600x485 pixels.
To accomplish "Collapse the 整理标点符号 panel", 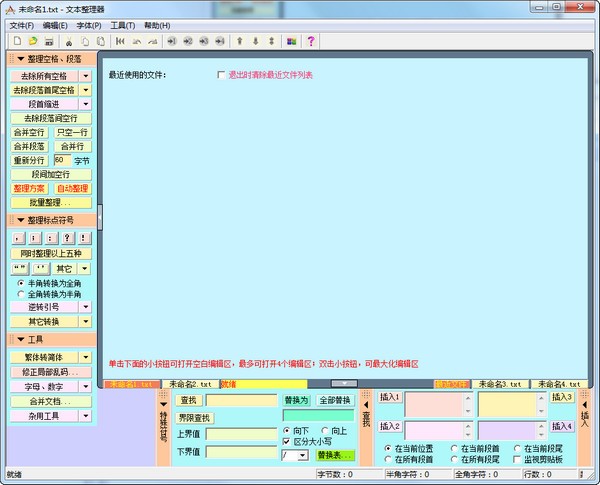I will coord(21,220).
